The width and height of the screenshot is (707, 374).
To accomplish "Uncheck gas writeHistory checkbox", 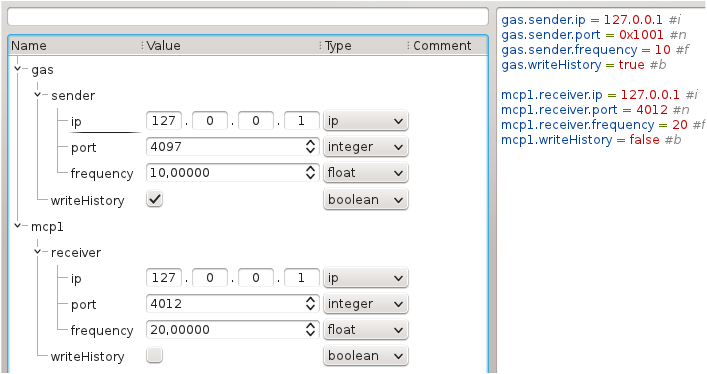I will click(154, 199).
